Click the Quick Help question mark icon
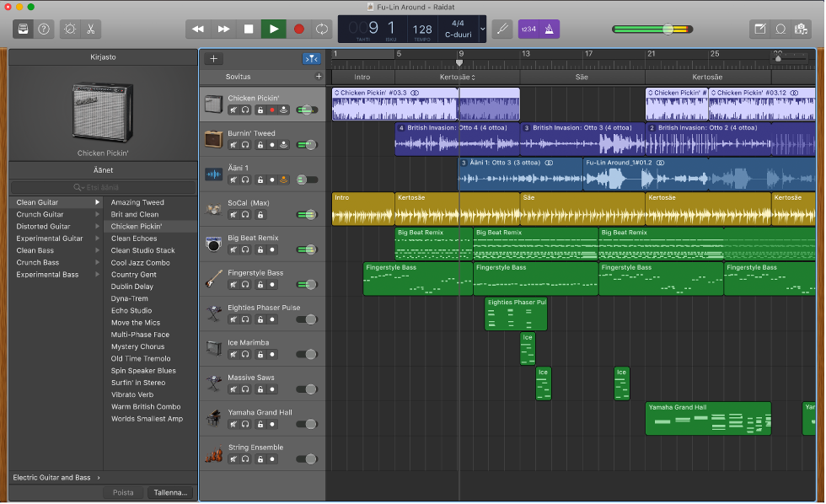The image size is (826, 504). coord(43,29)
